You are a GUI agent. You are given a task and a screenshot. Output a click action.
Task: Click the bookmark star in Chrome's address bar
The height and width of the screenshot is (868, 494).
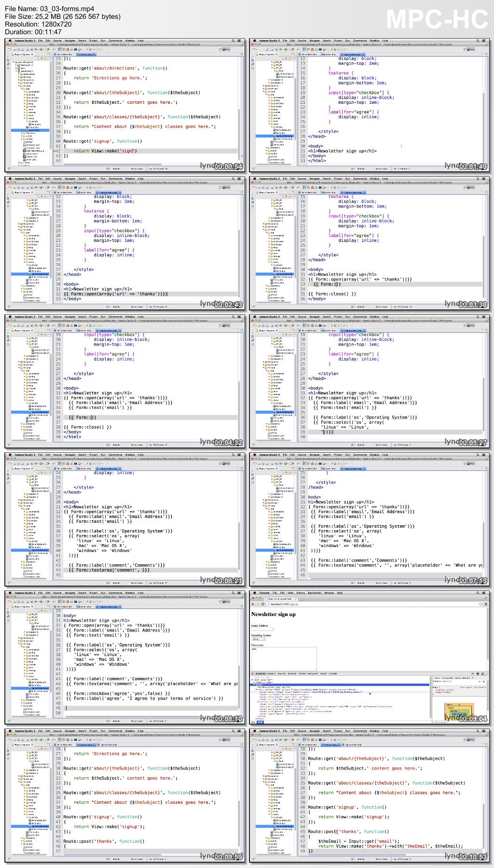pos(480,604)
